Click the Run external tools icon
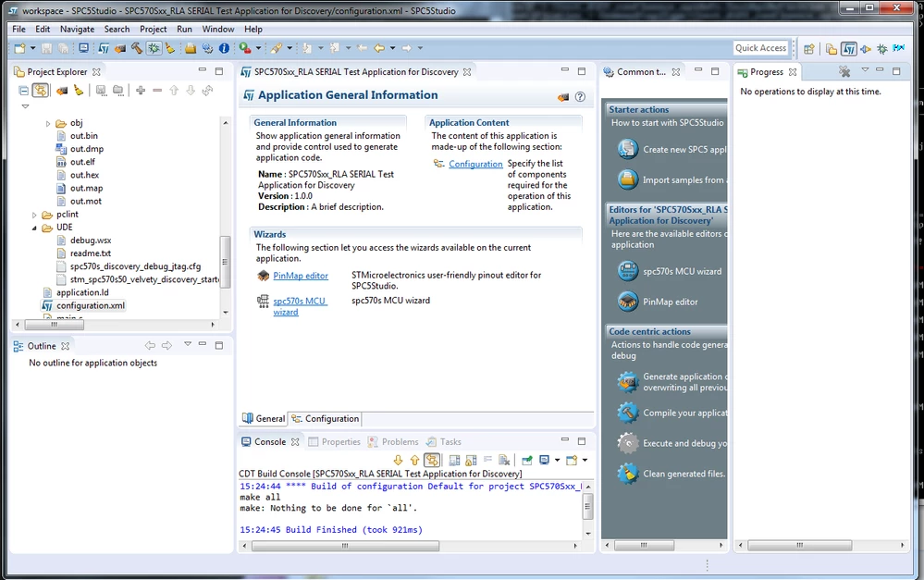The width and height of the screenshot is (924, 580). tap(244, 48)
